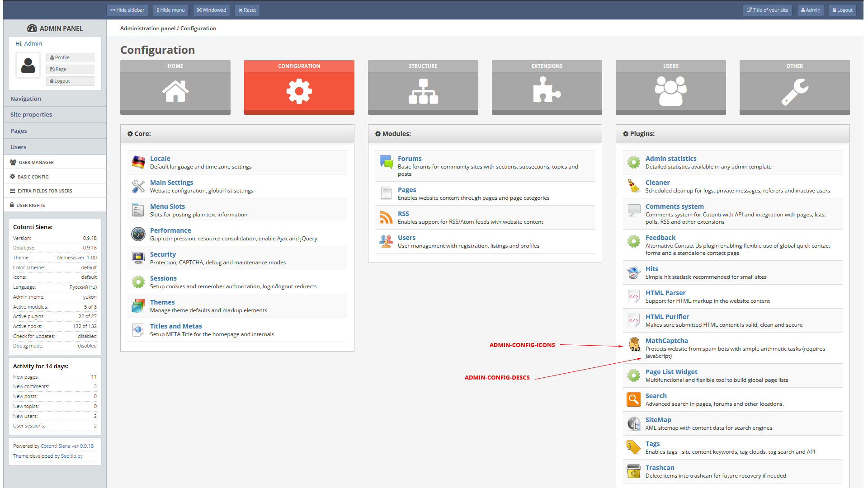
Task: Click the Performance gauge icon
Action: [138, 234]
